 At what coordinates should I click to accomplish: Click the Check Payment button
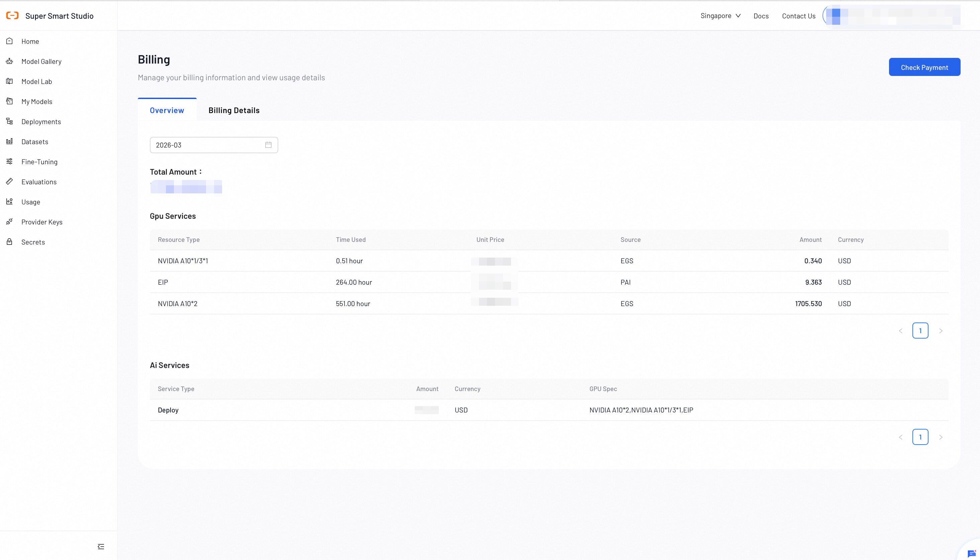[924, 67]
